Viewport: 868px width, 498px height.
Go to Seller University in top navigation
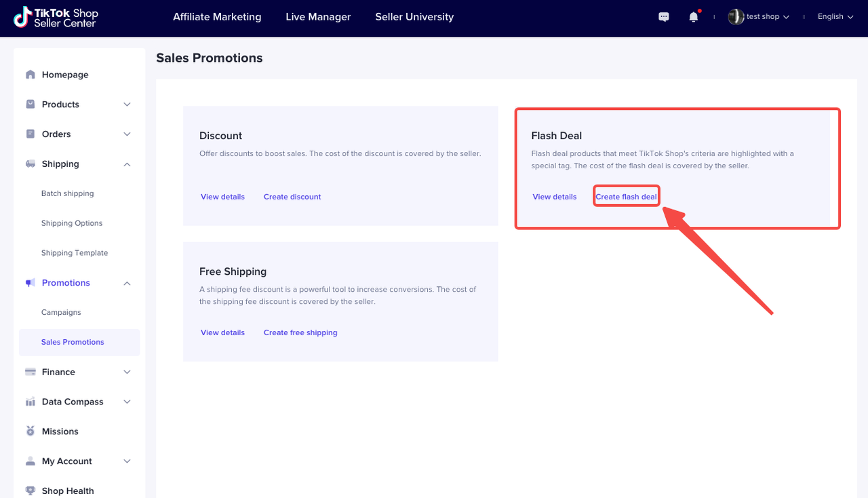pos(414,17)
